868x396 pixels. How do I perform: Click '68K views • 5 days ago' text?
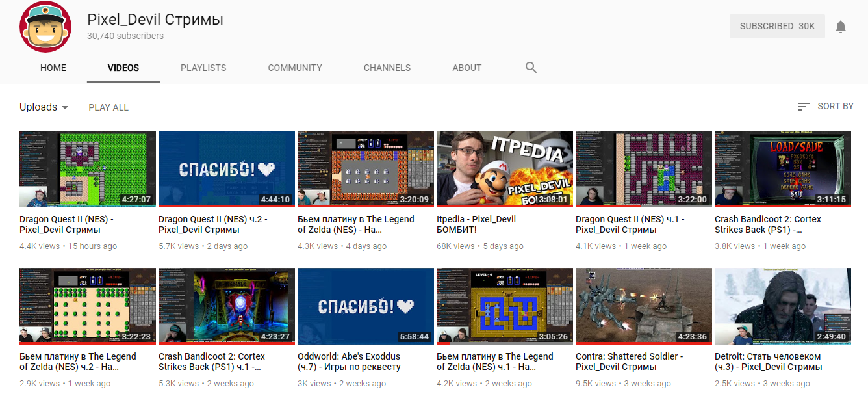480,246
